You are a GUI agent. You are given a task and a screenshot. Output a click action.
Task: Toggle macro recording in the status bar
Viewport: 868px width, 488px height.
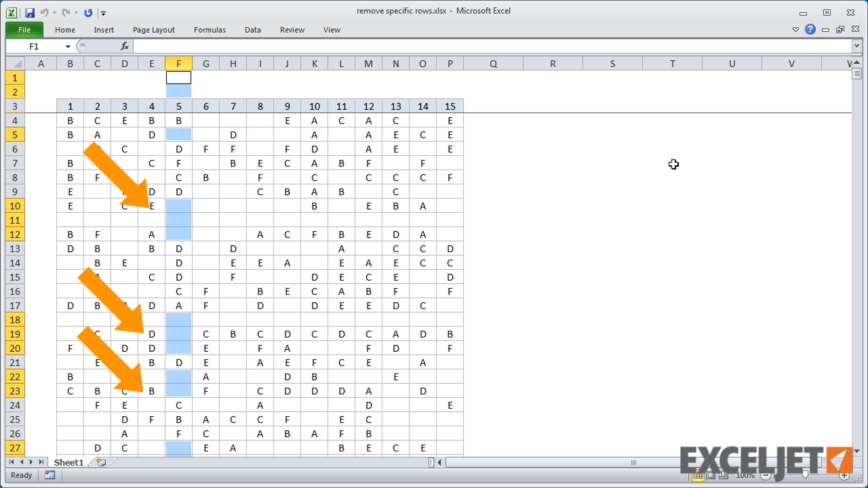pos(50,475)
